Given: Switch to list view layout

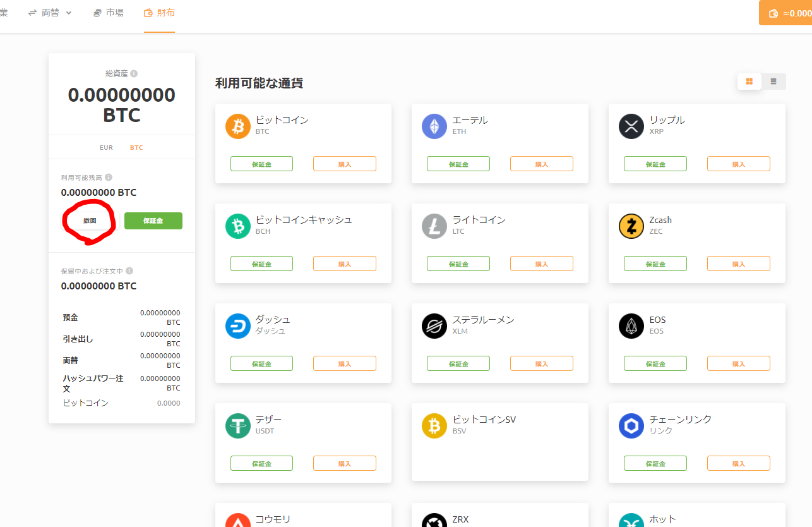Looking at the screenshot, I should 773,81.
